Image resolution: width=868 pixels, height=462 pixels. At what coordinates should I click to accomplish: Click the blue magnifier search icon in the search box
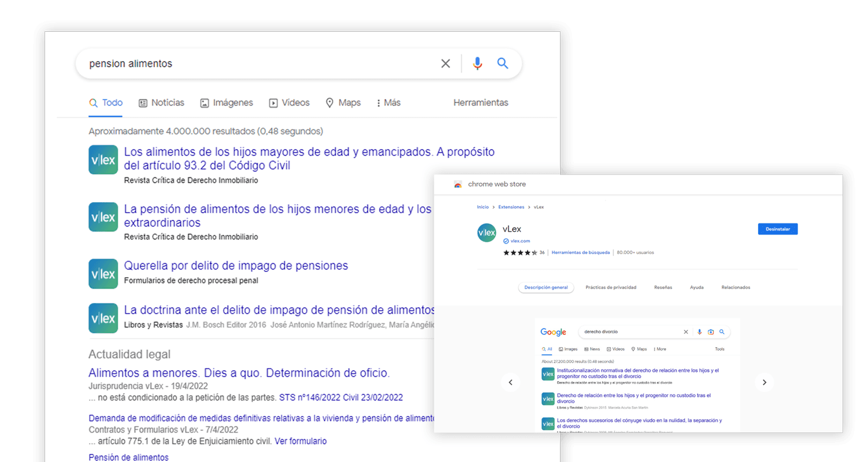[503, 64]
